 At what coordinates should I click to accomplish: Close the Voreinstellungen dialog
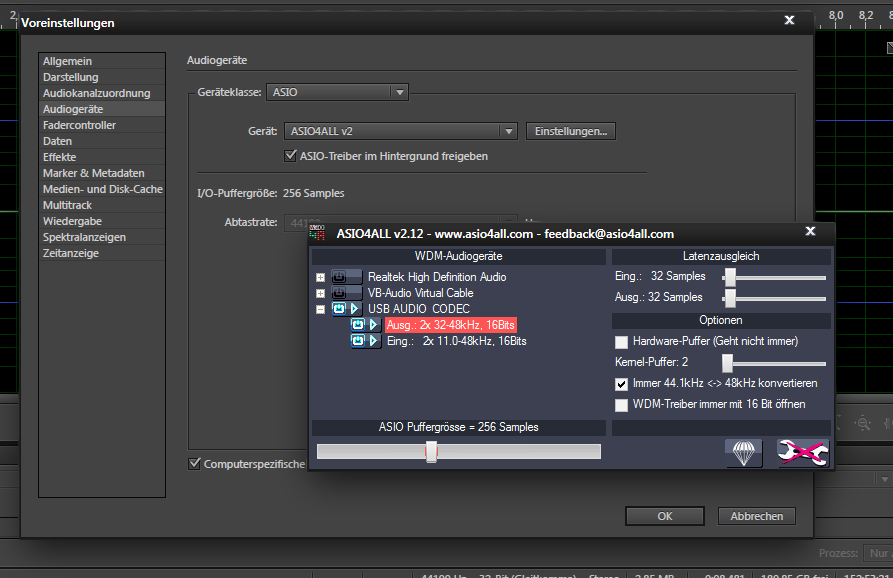(x=789, y=20)
